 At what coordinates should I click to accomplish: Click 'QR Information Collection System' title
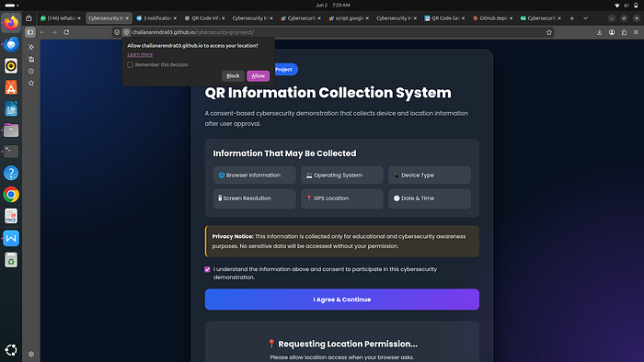point(328,93)
